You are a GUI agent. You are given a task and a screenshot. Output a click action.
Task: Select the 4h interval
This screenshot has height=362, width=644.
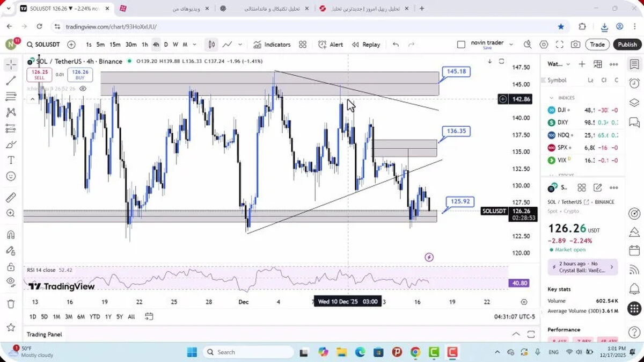pos(156,45)
